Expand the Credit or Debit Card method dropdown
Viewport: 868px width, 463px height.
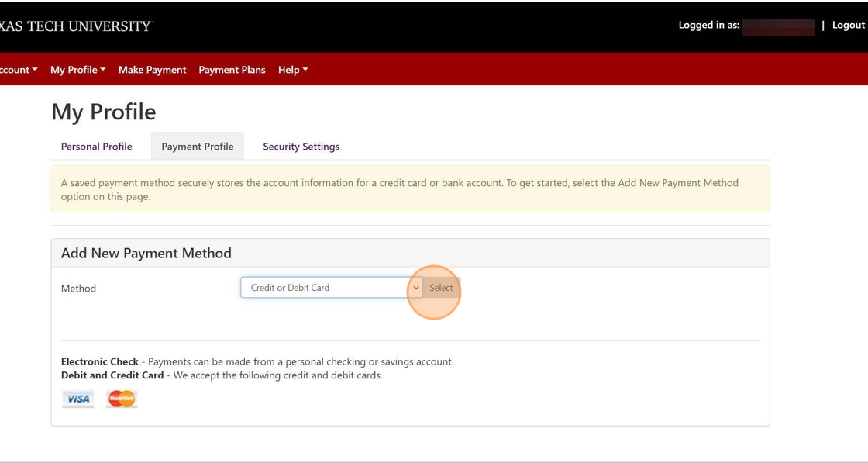pyautogui.click(x=332, y=288)
